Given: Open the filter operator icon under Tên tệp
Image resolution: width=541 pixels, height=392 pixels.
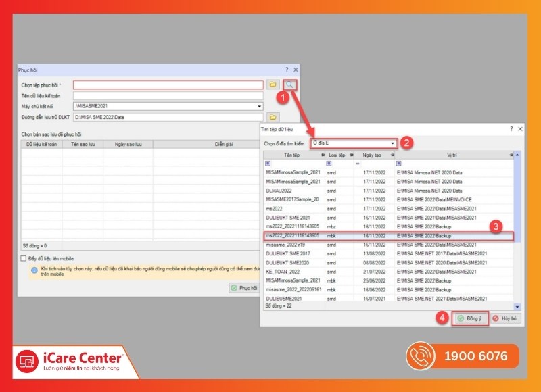Looking at the screenshot, I should [268, 164].
